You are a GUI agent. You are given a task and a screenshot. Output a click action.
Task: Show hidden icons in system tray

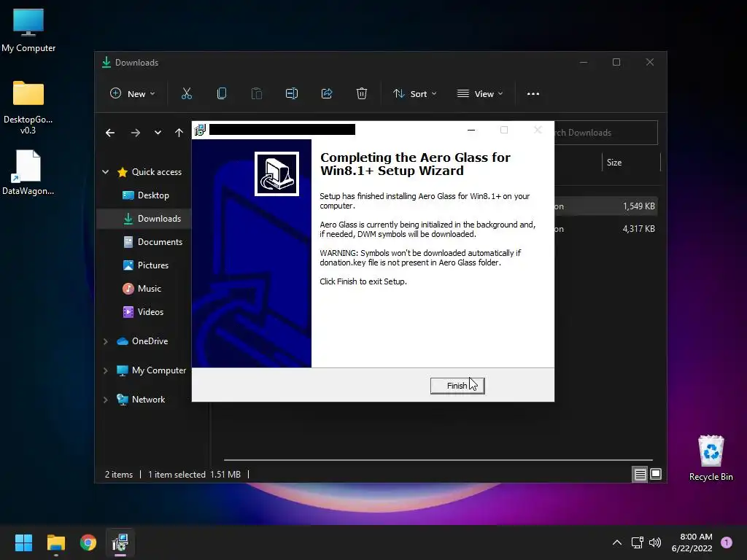tap(617, 542)
